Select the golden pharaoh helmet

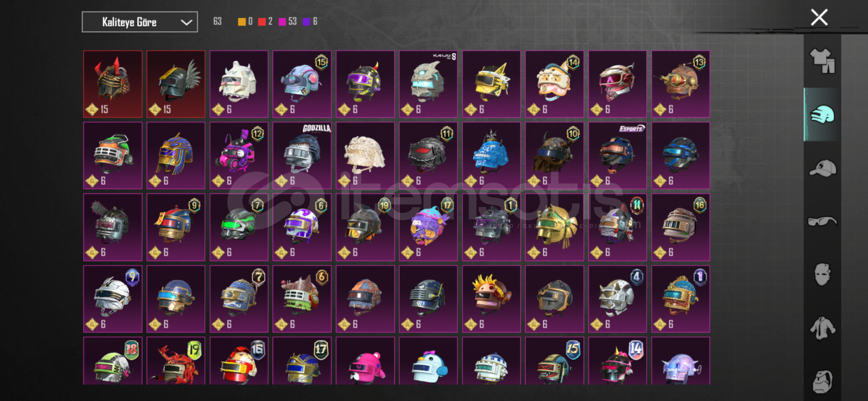coord(176,156)
